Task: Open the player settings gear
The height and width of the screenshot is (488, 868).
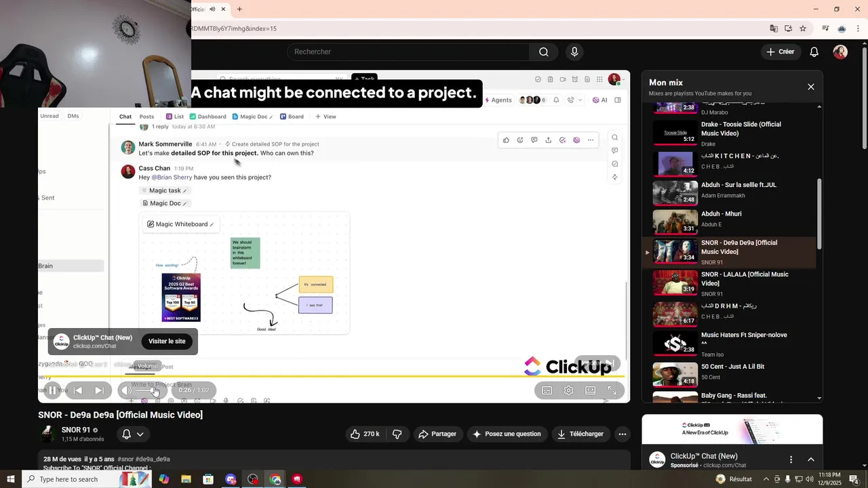Action: 568,390
